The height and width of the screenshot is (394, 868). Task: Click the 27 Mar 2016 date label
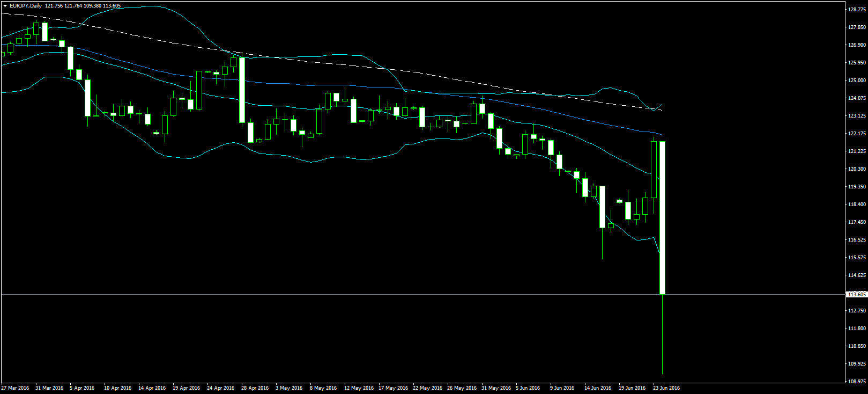[16, 388]
